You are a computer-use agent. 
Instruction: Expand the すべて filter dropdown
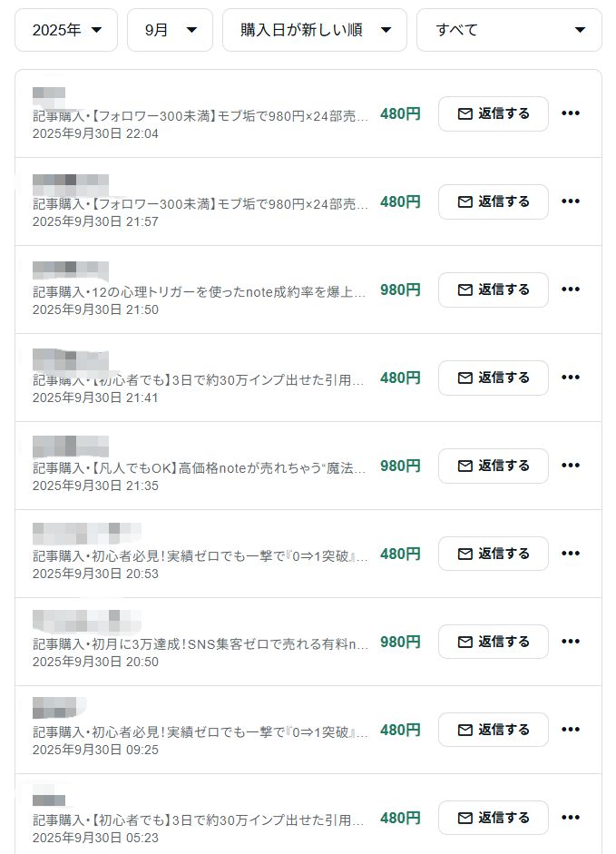click(x=508, y=30)
